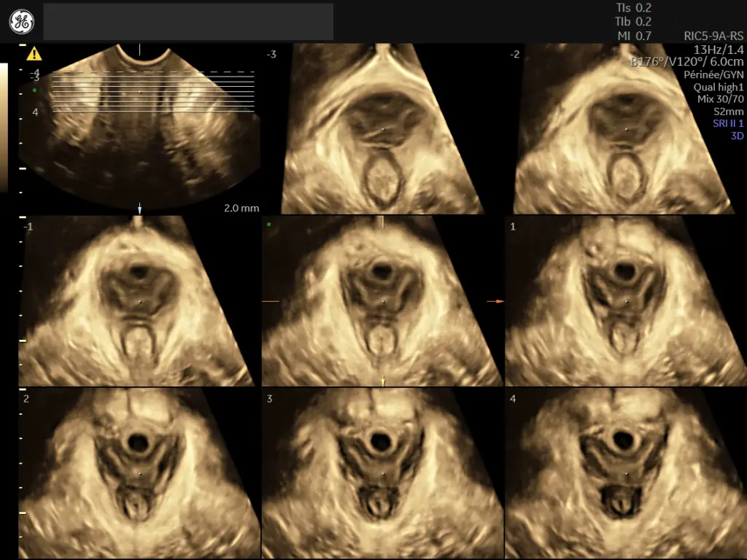
Task: Click the 'SRI II 1' setting text
Action: tap(728, 123)
